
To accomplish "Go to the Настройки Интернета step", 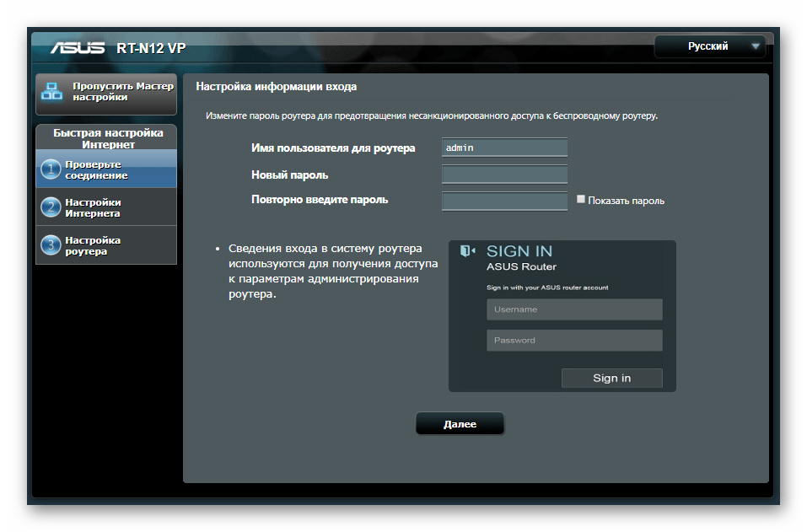I will click(106, 207).
